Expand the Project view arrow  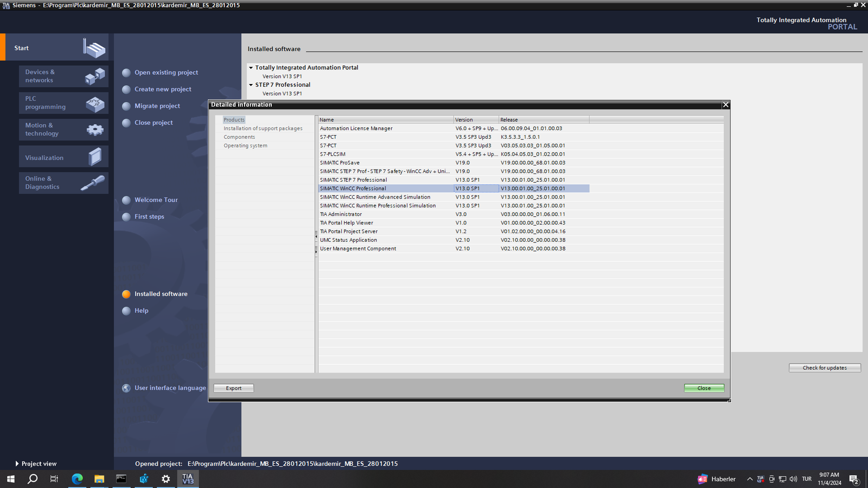point(17,464)
